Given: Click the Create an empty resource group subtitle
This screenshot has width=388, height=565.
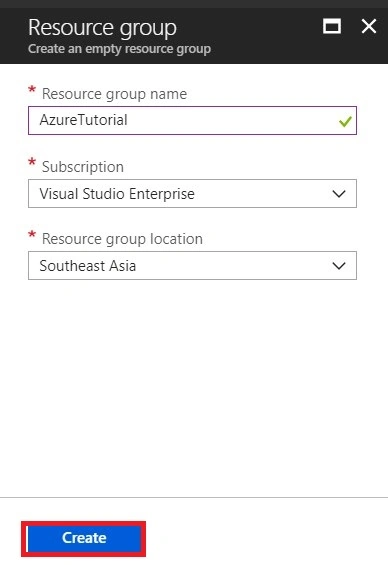Looking at the screenshot, I should (119, 49).
